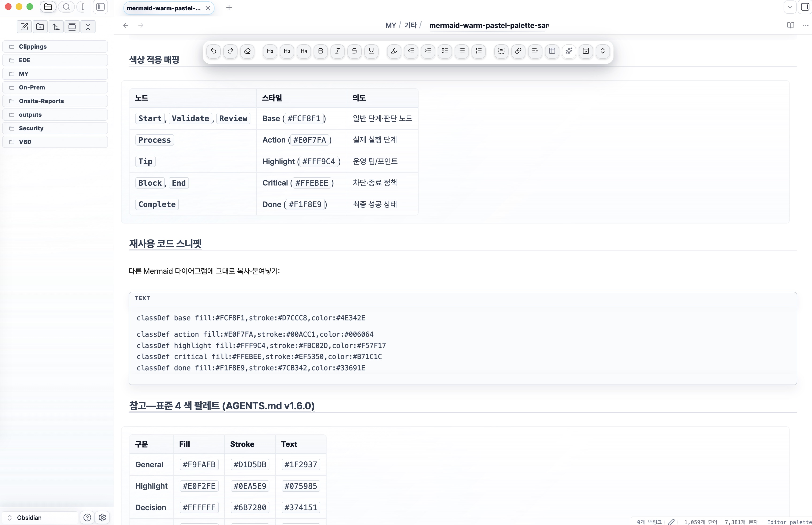Switch to reading view

791,25
